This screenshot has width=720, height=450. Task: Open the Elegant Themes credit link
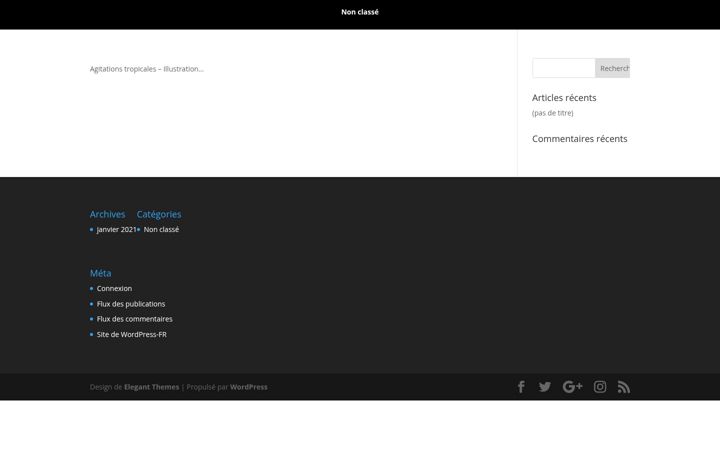[x=152, y=387]
